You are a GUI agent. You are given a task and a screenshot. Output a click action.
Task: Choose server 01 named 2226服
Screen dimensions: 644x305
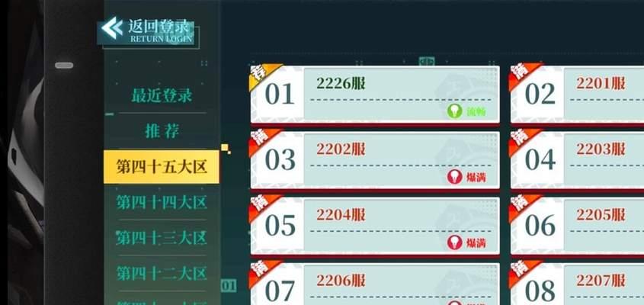point(375,94)
